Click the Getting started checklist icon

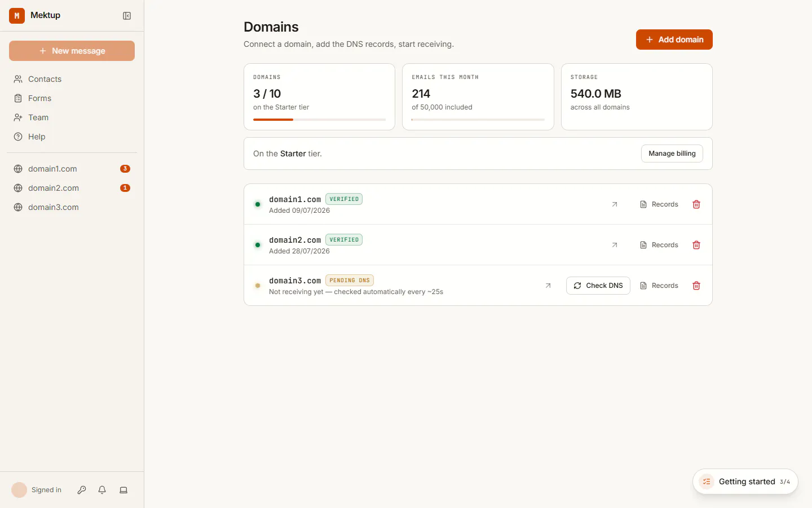pos(707,481)
